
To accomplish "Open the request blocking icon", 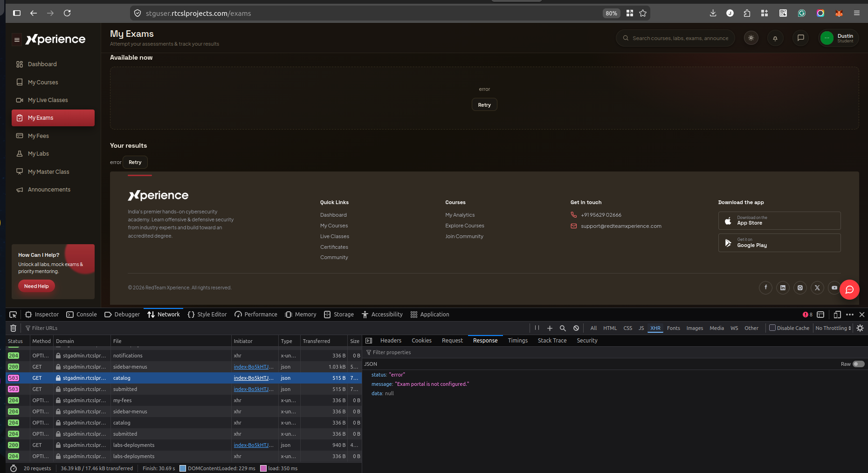I will 576,328.
